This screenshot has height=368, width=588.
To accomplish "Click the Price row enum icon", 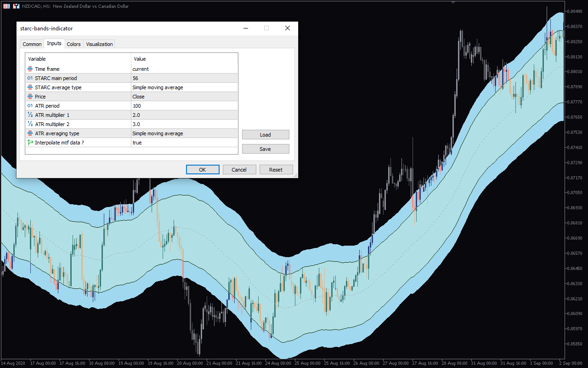I will point(30,97).
